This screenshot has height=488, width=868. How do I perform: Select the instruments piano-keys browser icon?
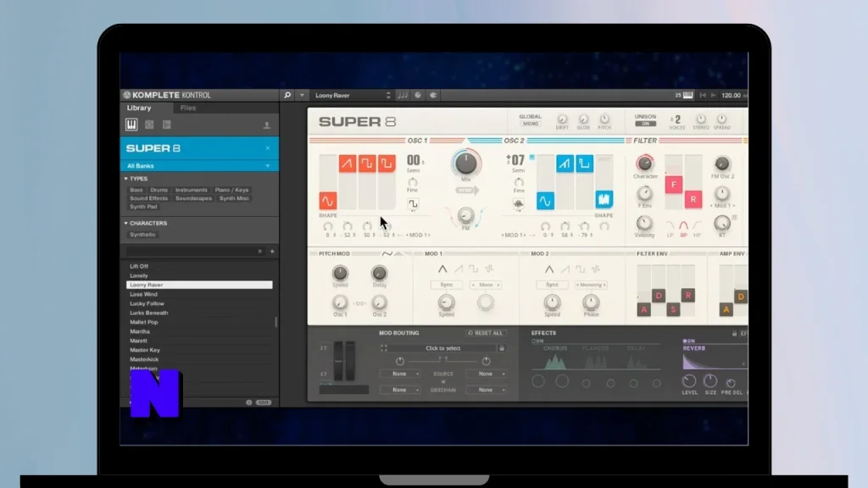pyautogui.click(x=131, y=125)
